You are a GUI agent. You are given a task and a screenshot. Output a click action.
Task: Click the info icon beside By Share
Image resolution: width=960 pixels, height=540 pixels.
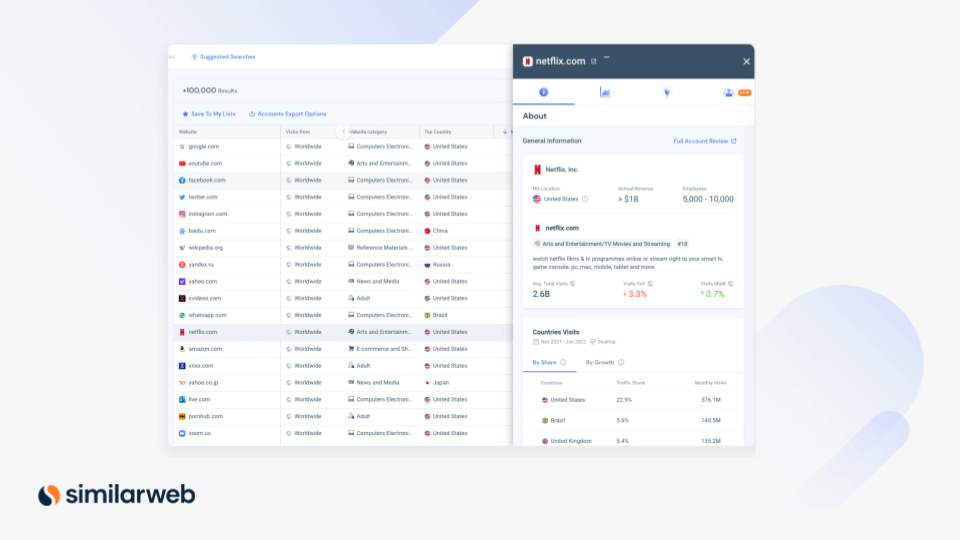563,362
